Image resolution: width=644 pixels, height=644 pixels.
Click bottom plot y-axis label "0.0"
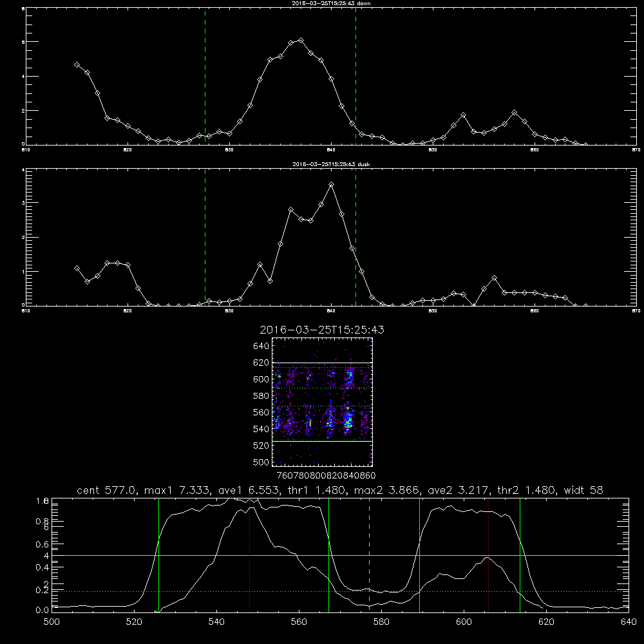click(x=42, y=611)
